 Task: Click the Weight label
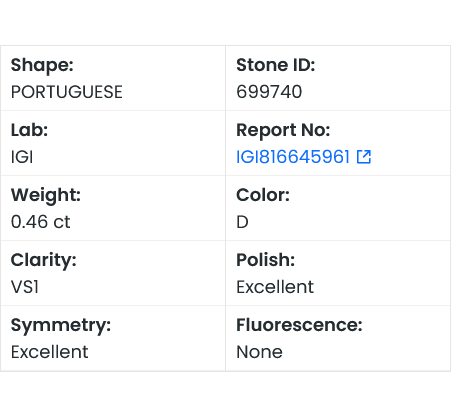tap(46, 195)
